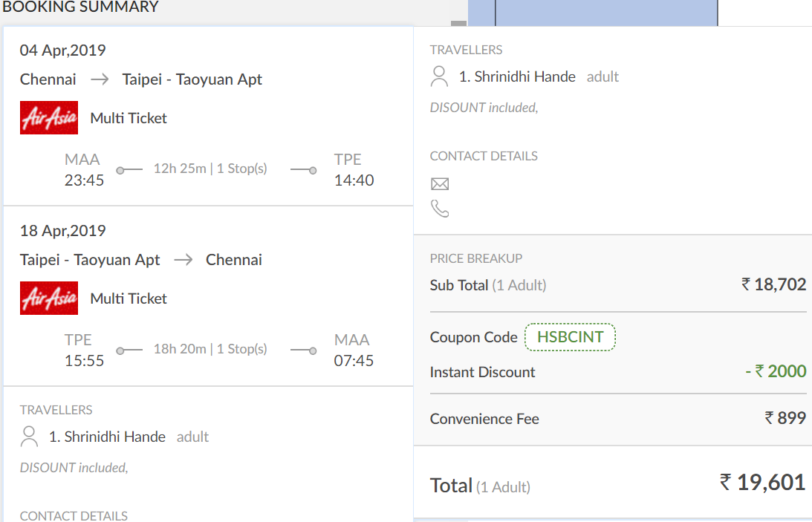Click the phone icon under Contact Details

440,209
